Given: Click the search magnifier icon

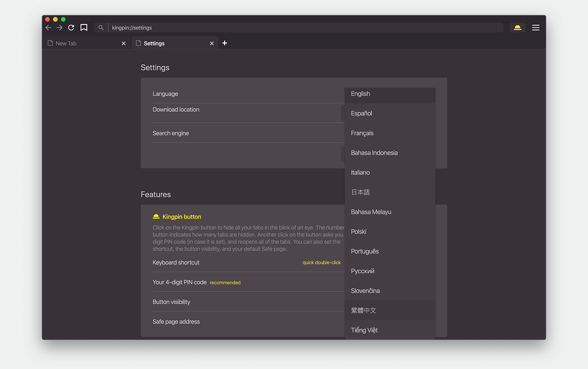Looking at the screenshot, I should [x=101, y=28].
